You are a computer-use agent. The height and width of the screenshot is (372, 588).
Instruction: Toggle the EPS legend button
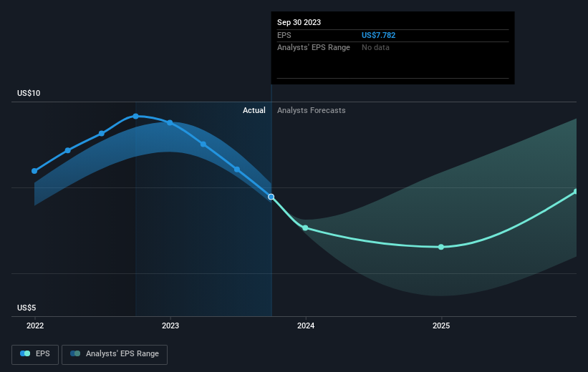(35, 354)
